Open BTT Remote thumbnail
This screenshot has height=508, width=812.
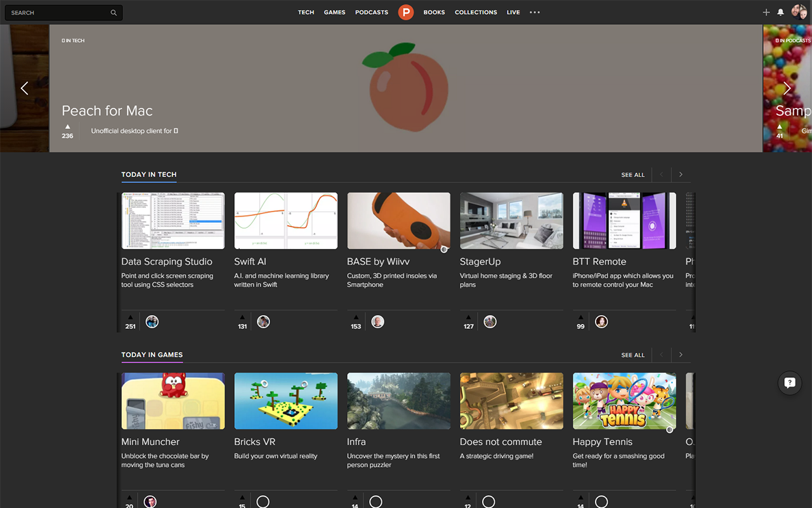624,221
